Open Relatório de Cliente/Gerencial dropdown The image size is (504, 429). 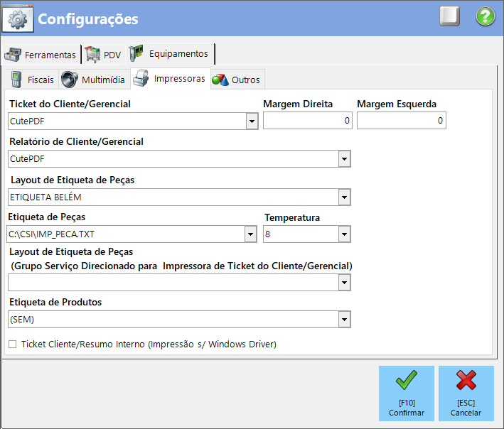coord(344,159)
